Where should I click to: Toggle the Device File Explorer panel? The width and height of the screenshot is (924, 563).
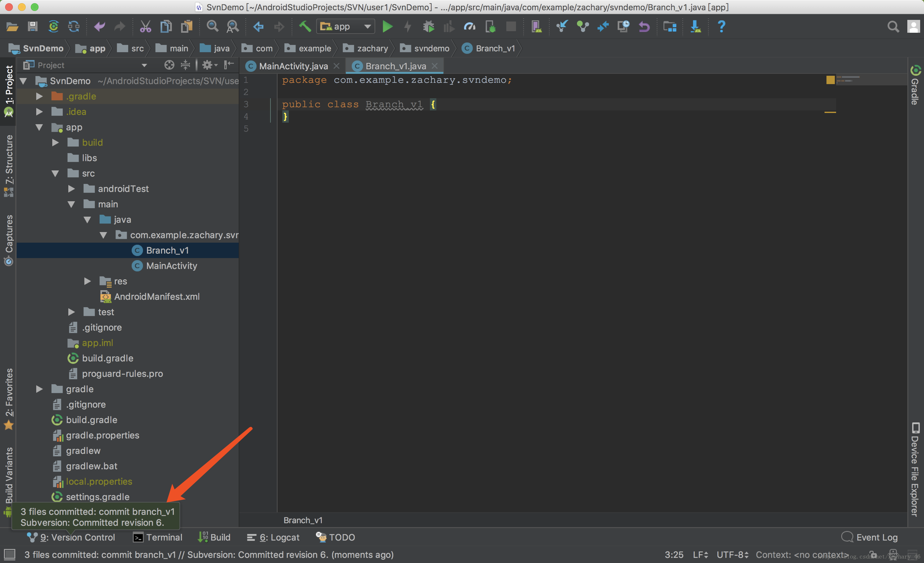[915, 469]
